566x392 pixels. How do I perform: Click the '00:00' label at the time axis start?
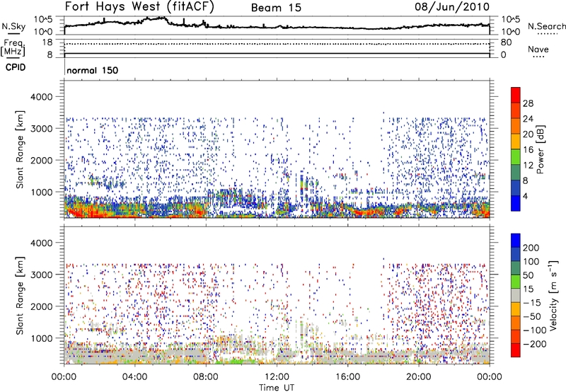(64, 377)
